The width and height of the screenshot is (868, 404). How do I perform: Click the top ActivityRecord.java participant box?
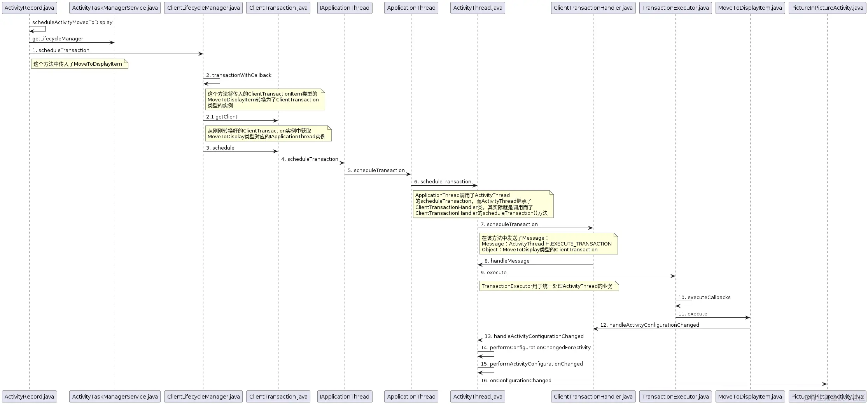click(29, 8)
